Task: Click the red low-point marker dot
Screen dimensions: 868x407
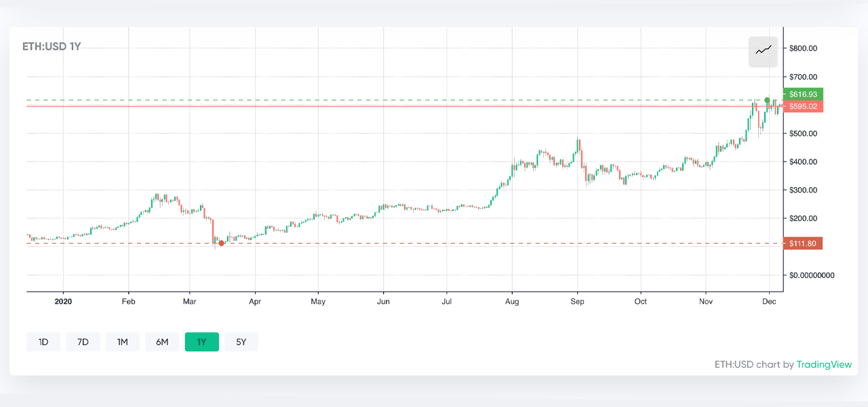Action: [221, 243]
